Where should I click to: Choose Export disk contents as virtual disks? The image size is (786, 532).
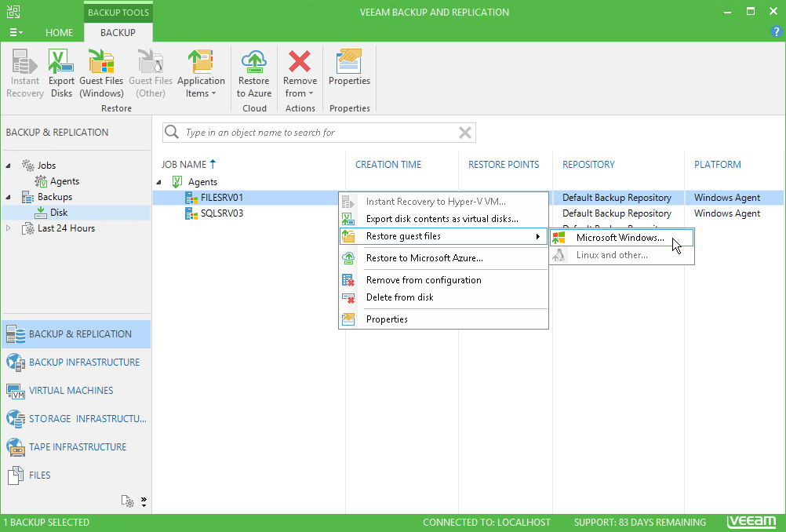[444, 219]
